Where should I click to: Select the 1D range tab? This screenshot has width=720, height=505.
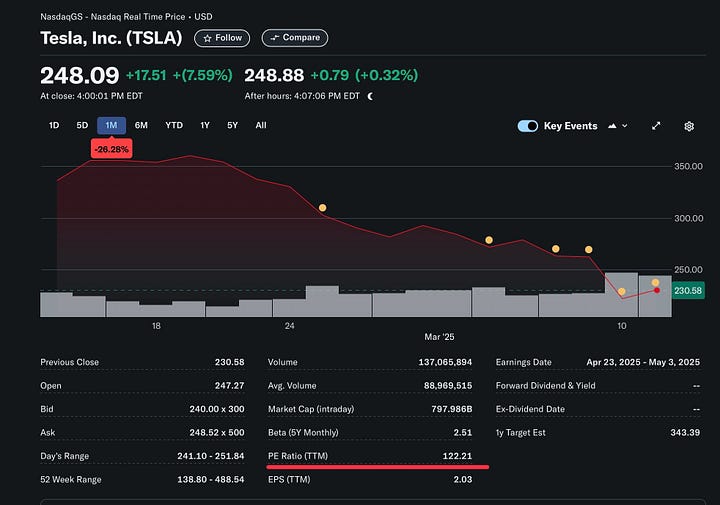click(x=54, y=125)
